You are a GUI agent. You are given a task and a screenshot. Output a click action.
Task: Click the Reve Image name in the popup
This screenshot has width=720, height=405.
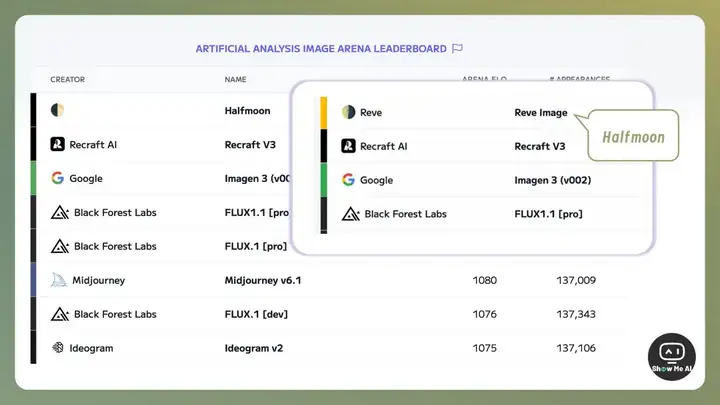pyautogui.click(x=541, y=113)
